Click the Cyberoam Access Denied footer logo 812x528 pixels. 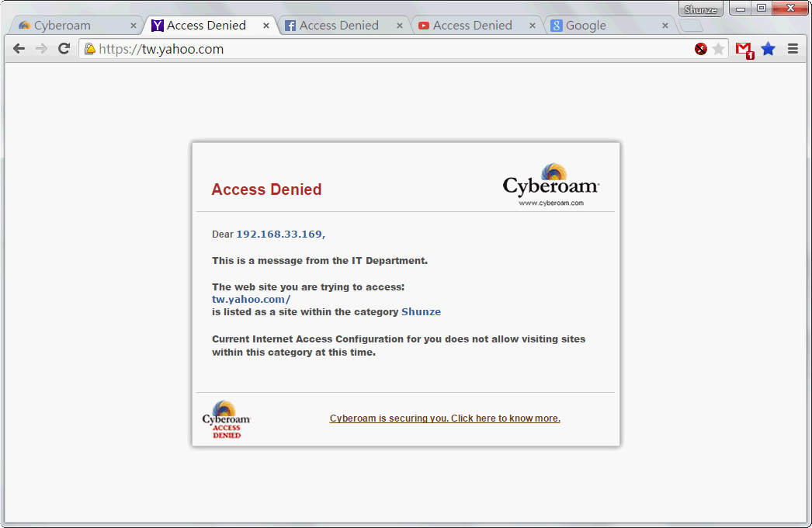click(x=227, y=419)
